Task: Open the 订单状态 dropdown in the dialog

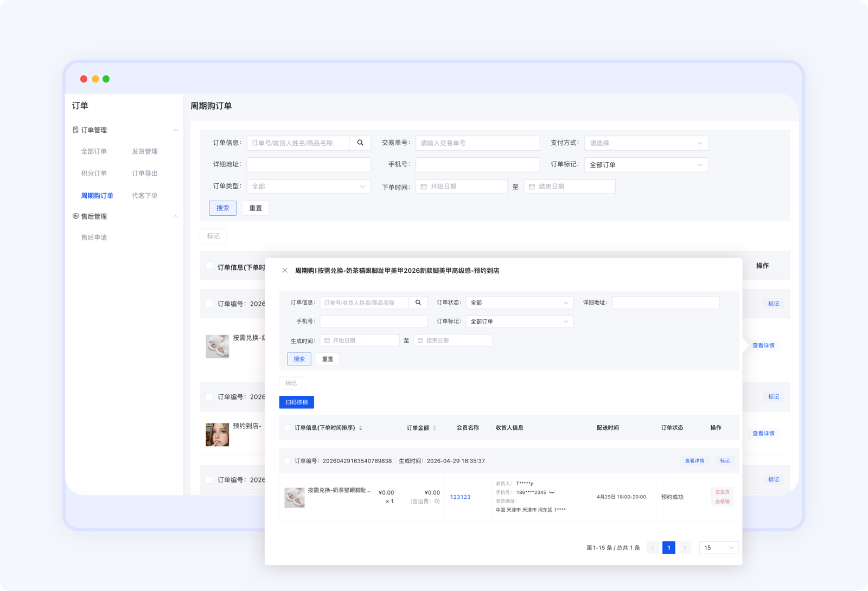Action: pos(519,303)
